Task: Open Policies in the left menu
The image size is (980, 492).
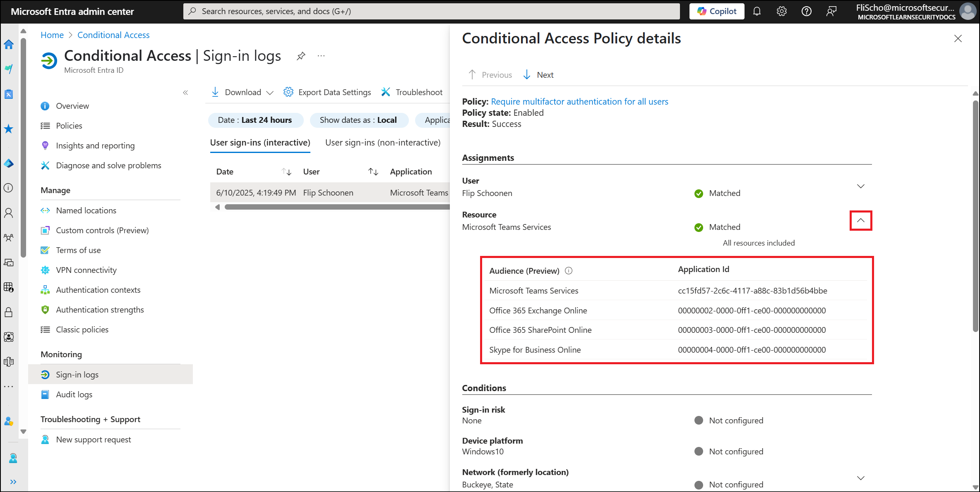Action: (69, 126)
